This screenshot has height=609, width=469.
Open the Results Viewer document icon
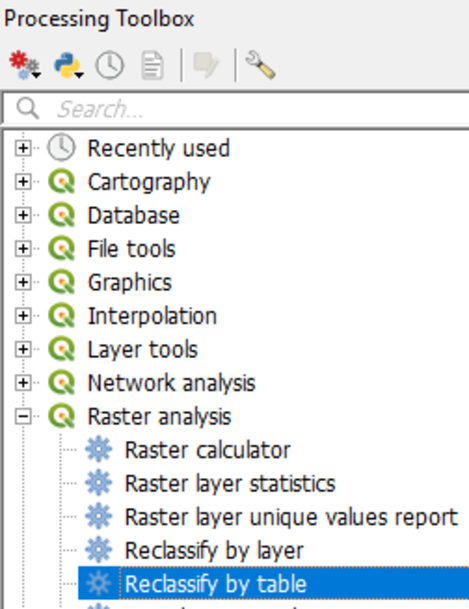pyautogui.click(x=152, y=65)
